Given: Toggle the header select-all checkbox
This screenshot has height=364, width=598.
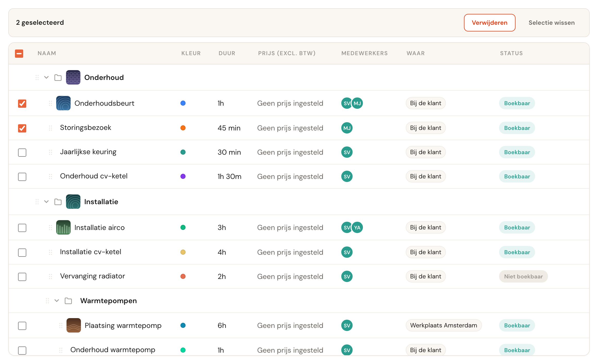Looking at the screenshot, I should pos(19,53).
